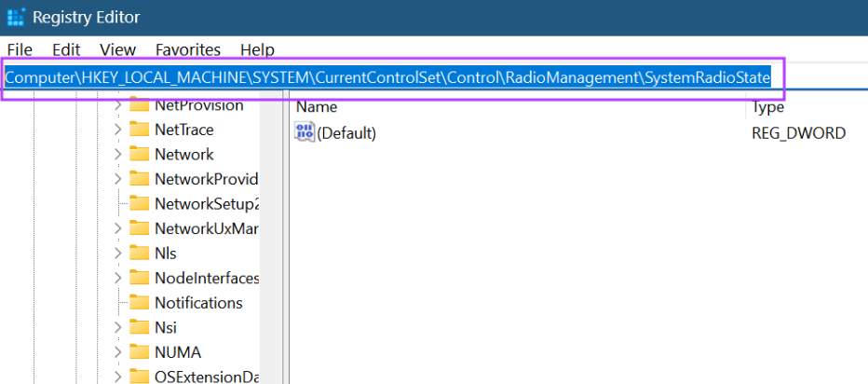Expand the NetworkProvider key chevron
The image size is (868, 384).
click(x=117, y=179)
